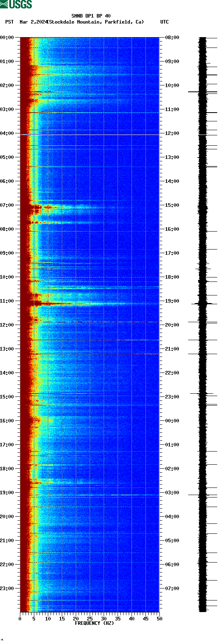
Task: Click the 00:00 UTC time label
Action: click(x=172, y=421)
